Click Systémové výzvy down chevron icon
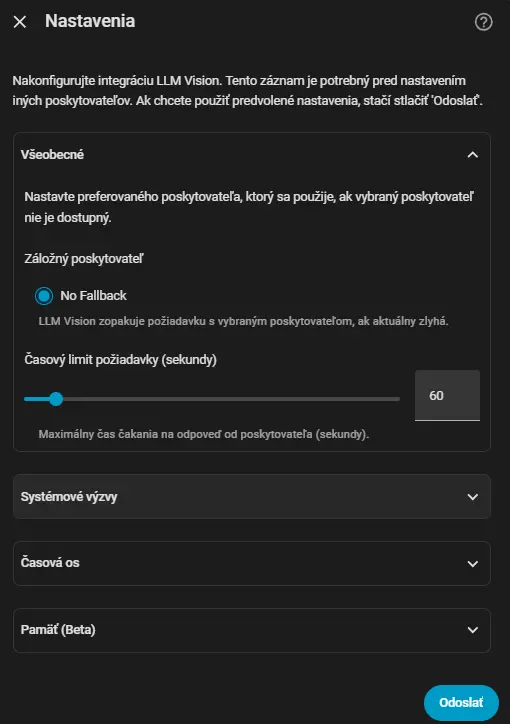 [473, 497]
